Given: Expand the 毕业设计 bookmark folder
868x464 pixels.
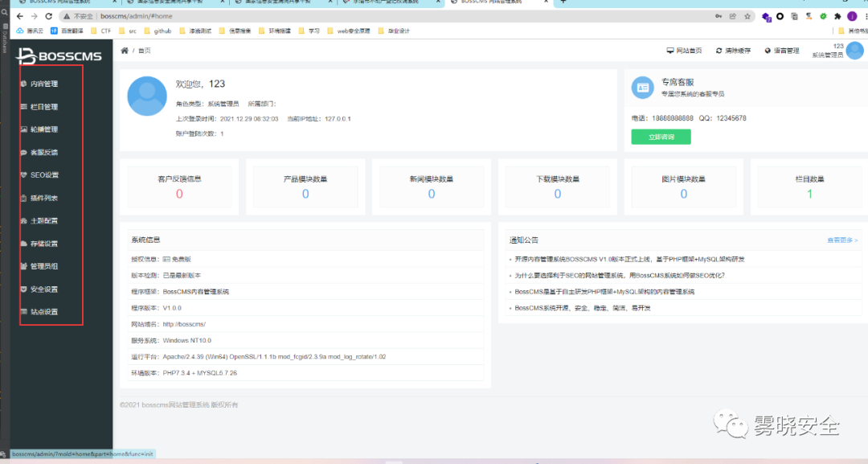Looking at the screenshot, I should tap(394, 31).
